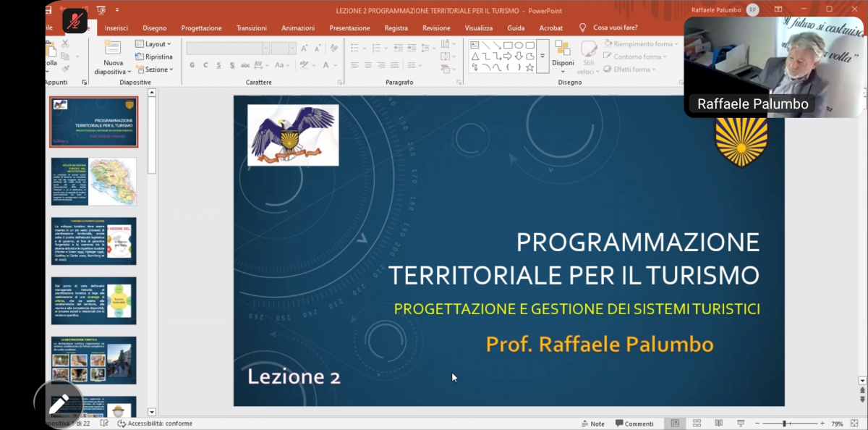Toggle the Note pane
868x430 pixels.
[592, 423]
